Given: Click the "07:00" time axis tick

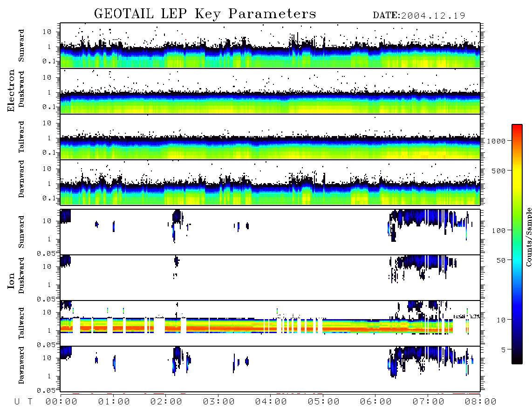Looking at the screenshot, I should 429,402.
